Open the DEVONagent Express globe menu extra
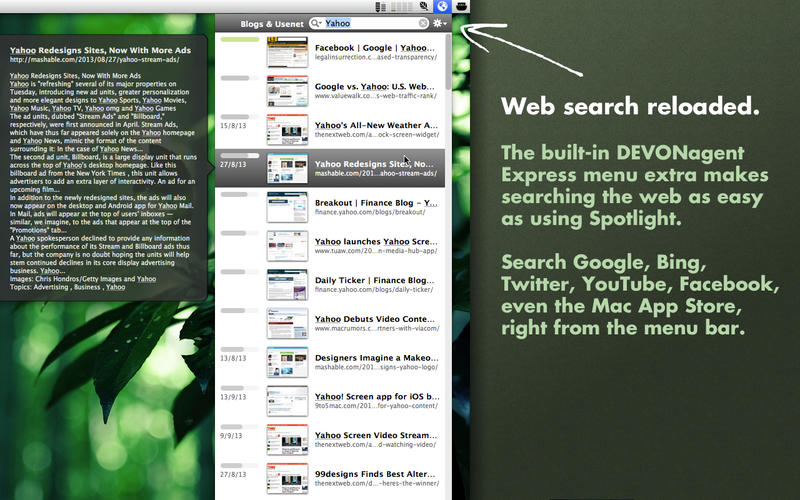The width and height of the screenshot is (800, 500). [441, 6]
